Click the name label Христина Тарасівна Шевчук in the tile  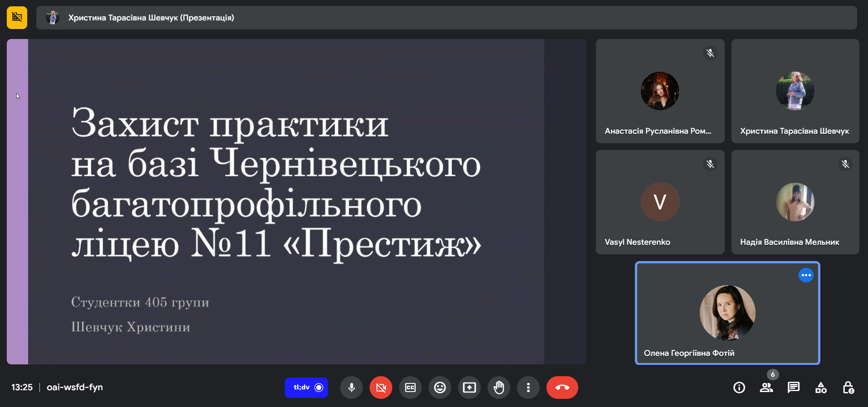[x=795, y=131]
